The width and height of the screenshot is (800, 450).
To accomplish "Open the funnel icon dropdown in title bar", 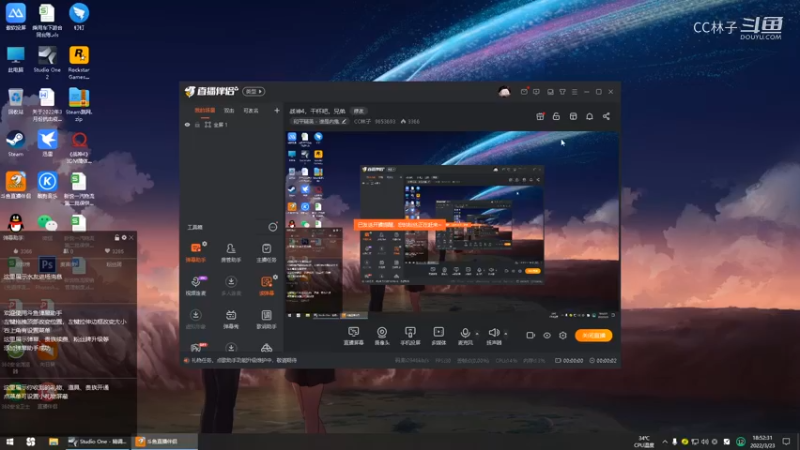I will [562, 92].
